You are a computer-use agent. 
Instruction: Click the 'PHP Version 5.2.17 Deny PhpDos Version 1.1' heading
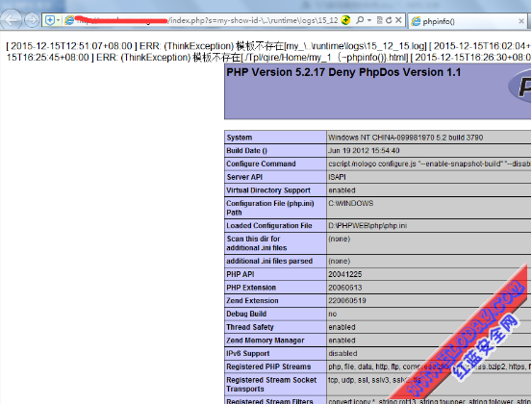click(343, 72)
